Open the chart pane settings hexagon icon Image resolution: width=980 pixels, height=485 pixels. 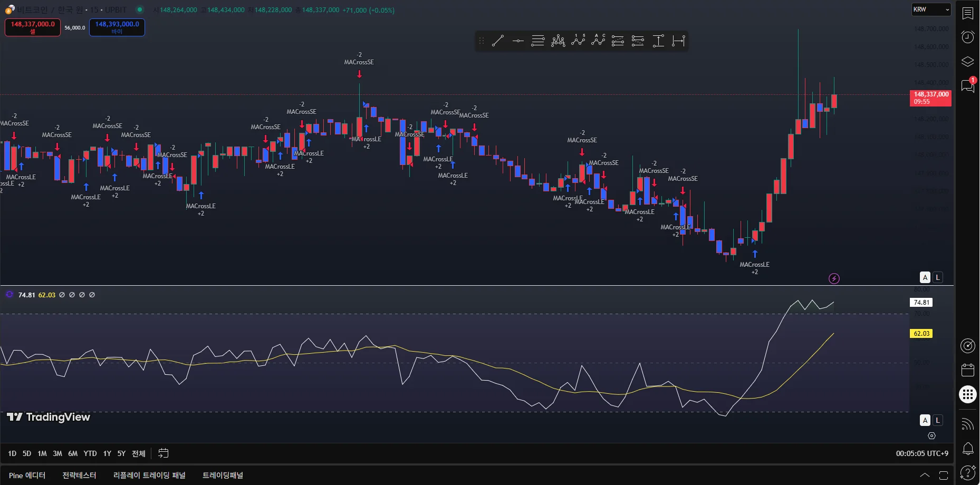pos(931,436)
